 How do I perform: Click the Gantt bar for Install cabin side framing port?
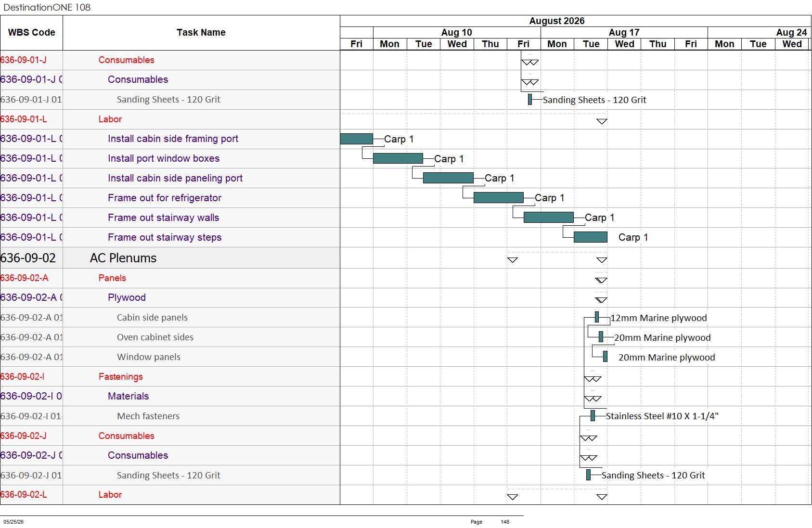point(357,139)
